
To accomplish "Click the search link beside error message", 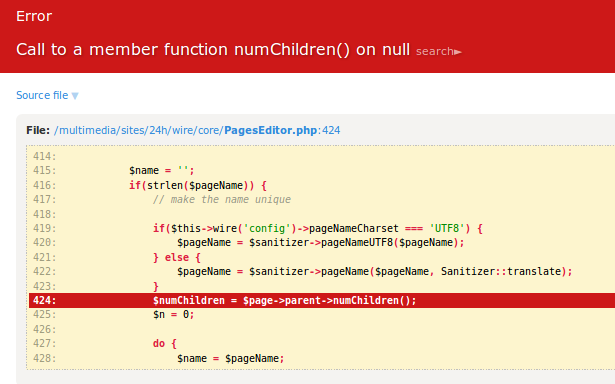I will tap(439, 51).
